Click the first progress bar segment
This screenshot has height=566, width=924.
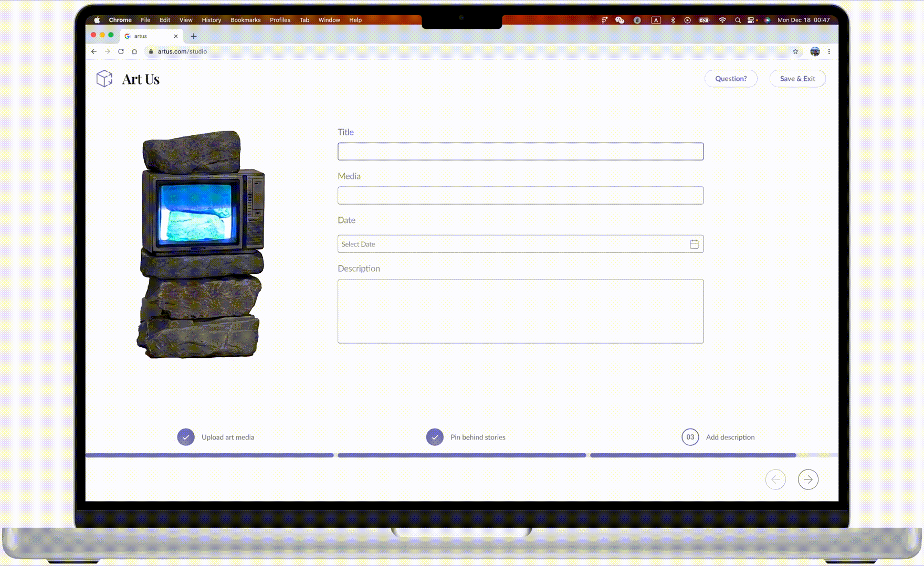coord(209,455)
